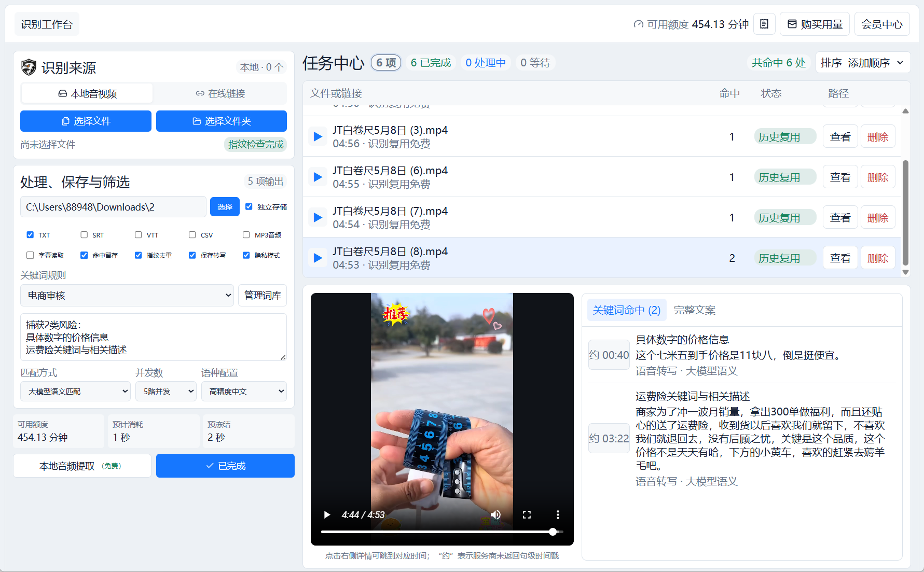Enable VTT output format
924x572 pixels.
[x=138, y=235]
